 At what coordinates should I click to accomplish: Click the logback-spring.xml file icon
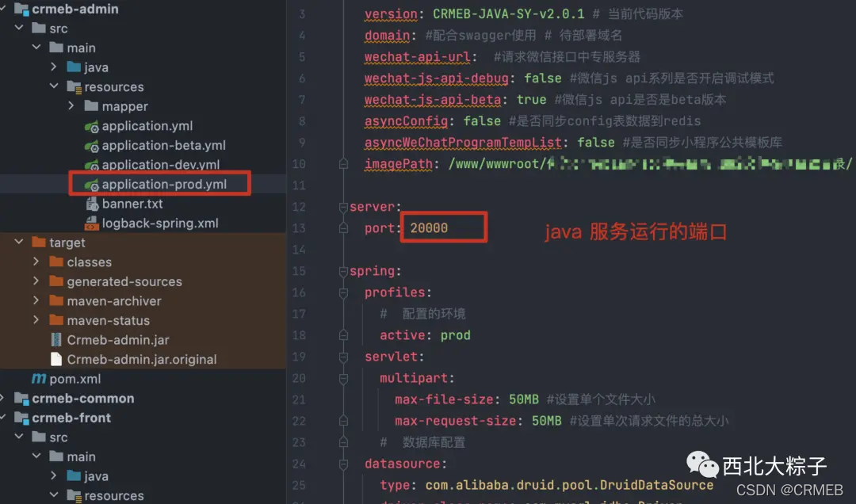pyautogui.click(x=91, y=223)
